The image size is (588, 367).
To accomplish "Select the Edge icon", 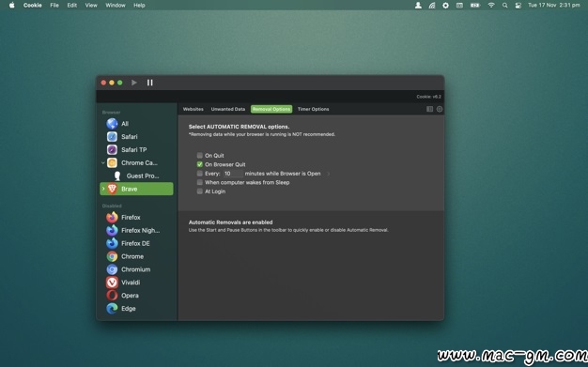I will click(x=112, y=309).
